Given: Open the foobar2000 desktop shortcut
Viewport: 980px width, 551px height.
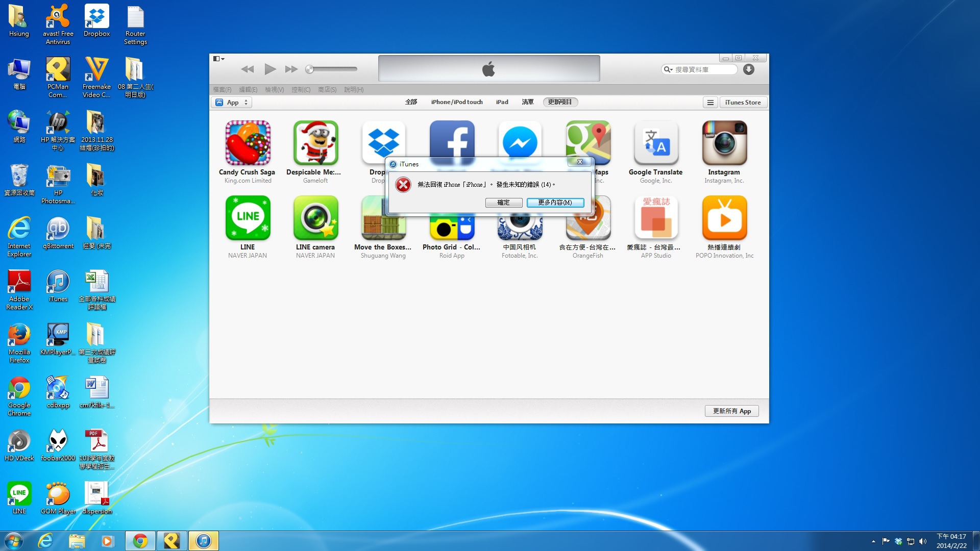Looking at the screenshot, I should click(x=58, y=445).
